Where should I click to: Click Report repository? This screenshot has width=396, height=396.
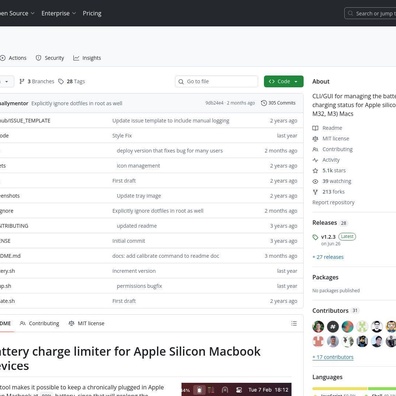(x=333, y=202)
